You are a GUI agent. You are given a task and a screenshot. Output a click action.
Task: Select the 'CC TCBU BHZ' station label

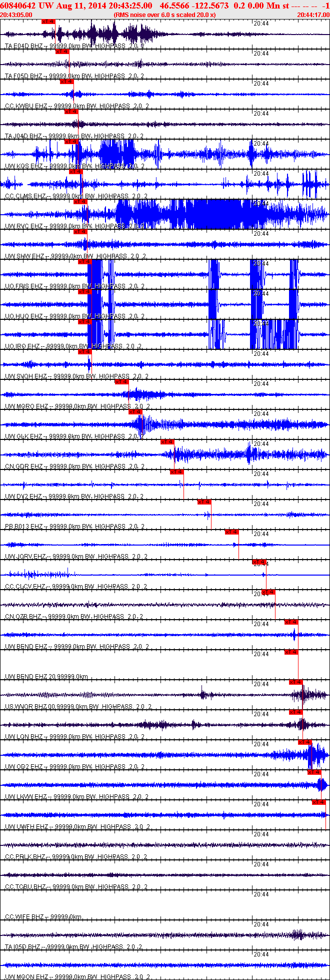click(26, 887)
